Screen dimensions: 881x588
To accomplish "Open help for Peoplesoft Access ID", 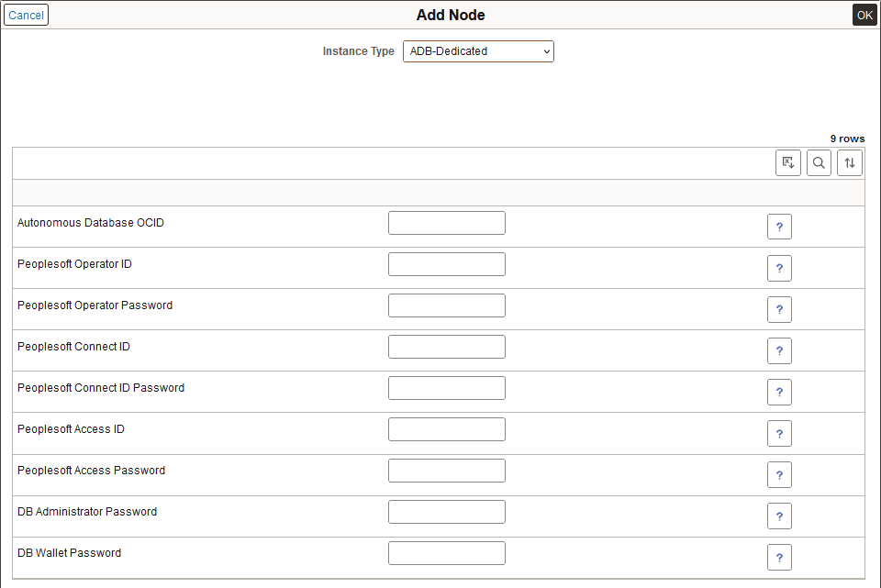I will (779, 433).
